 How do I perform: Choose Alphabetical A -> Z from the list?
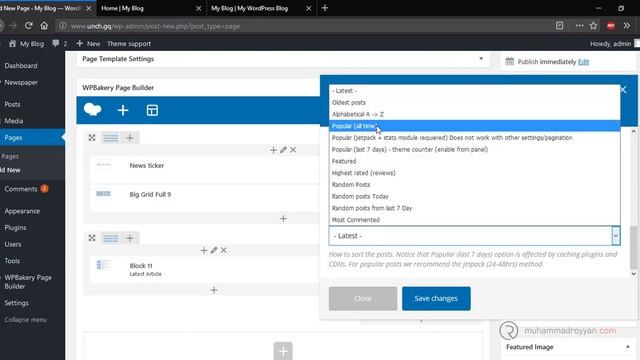[474, 114]
